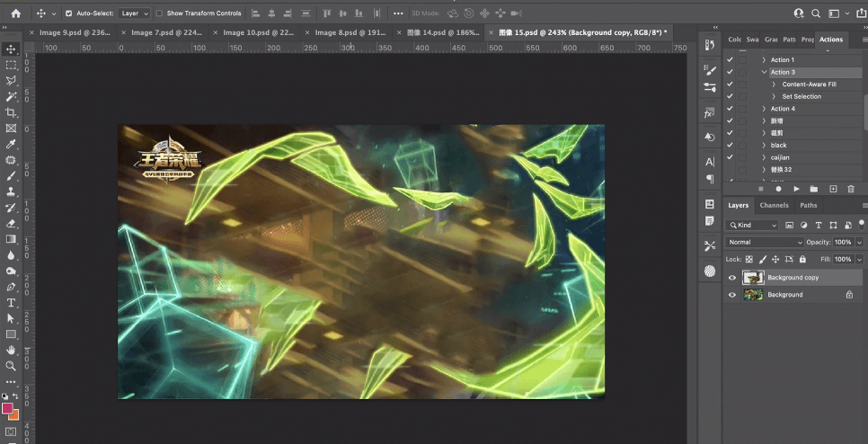Click the Background layer thumbnail
This screenshot has height=444, width=868.
pos(752,295)
